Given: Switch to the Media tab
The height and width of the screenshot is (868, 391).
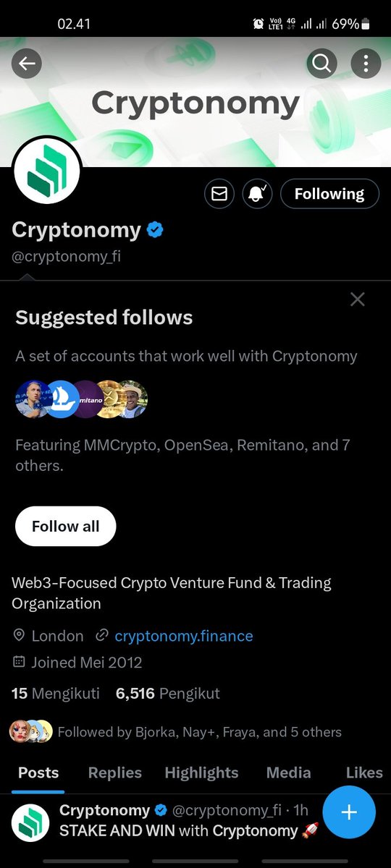Looking at the screenshot, I should pos(288,773).
